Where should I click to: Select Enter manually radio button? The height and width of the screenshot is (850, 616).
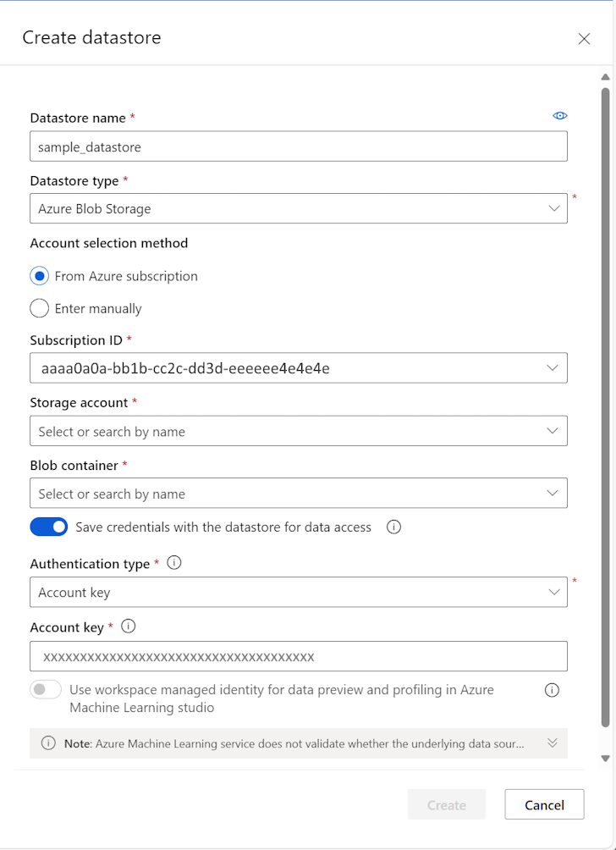click(39, 308)
